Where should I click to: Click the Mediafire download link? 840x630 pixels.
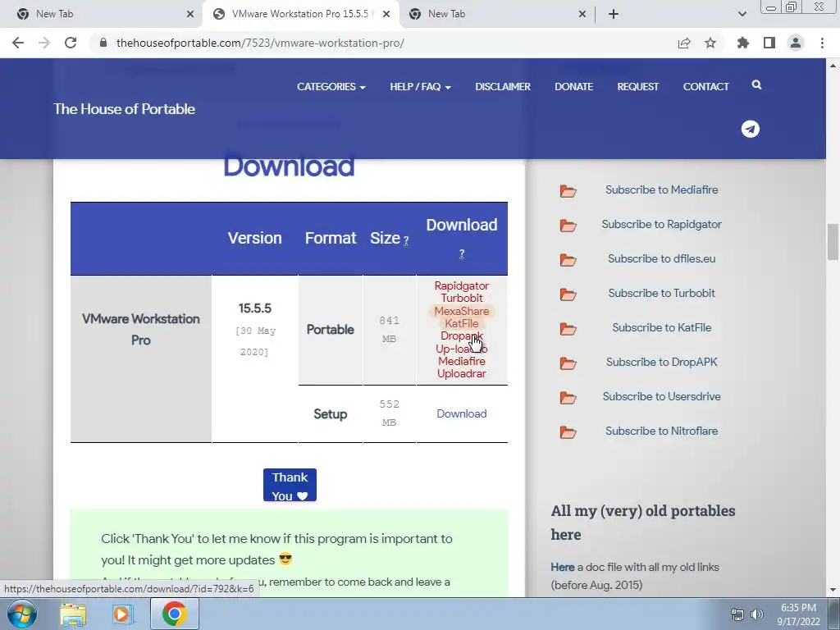click(461, 361)
